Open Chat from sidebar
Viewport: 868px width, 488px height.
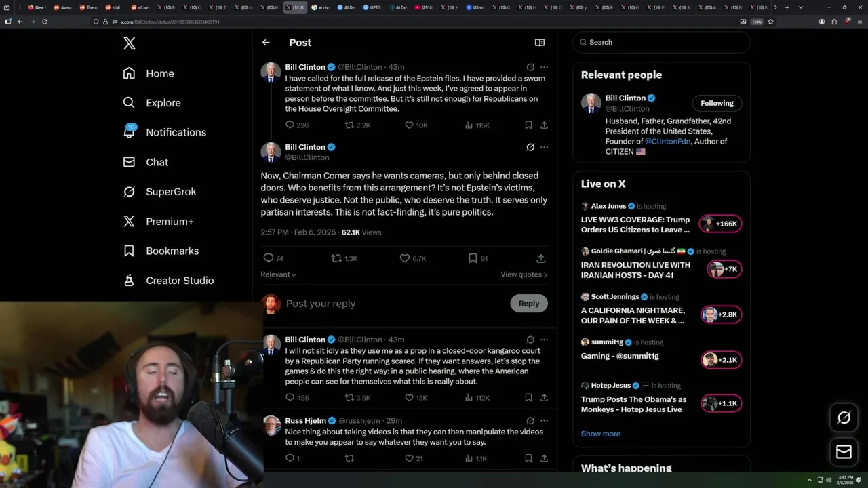point(145,162)
